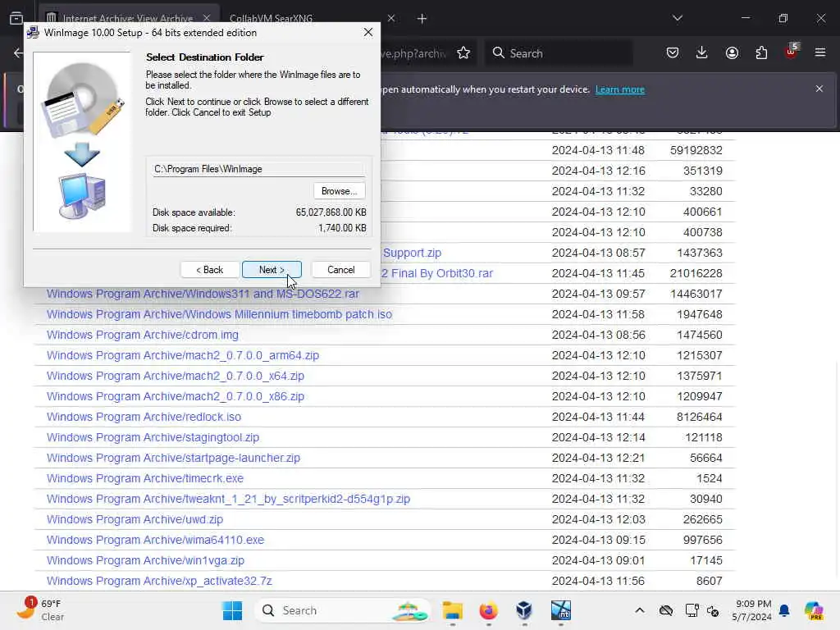
Task: Open File Explorer from the taskbar
Action: pyautogui.click(x=453, y=610)
